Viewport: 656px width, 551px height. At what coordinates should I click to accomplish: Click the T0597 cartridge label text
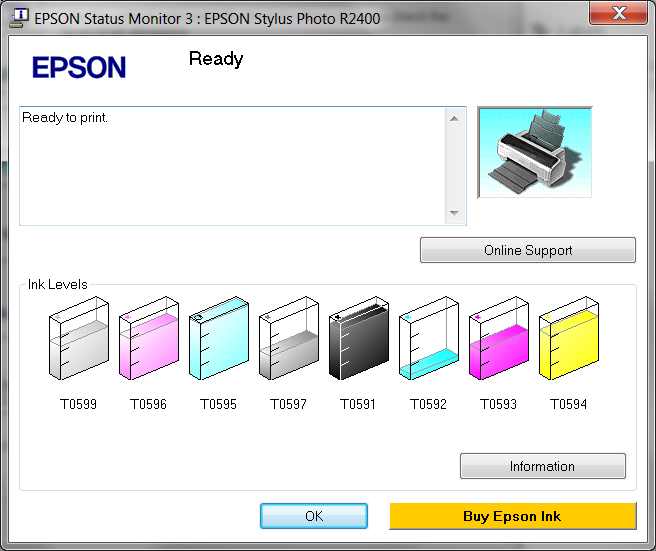pos(288,404)
